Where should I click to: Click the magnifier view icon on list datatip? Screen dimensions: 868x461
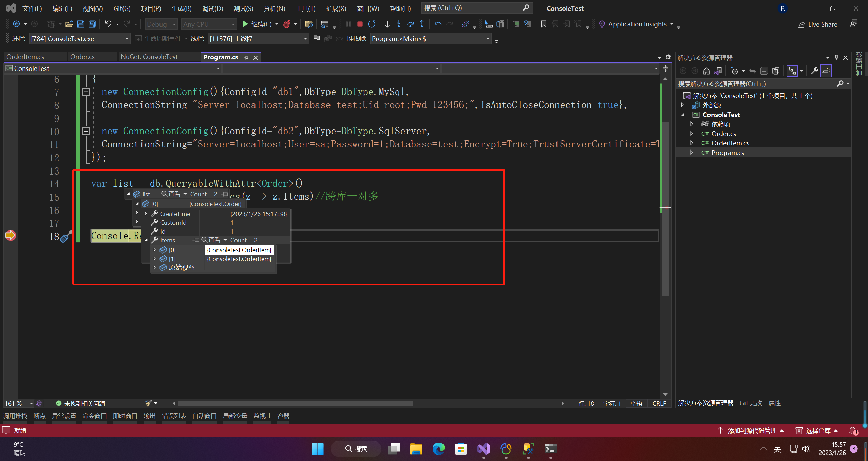(x=164, y=194)
